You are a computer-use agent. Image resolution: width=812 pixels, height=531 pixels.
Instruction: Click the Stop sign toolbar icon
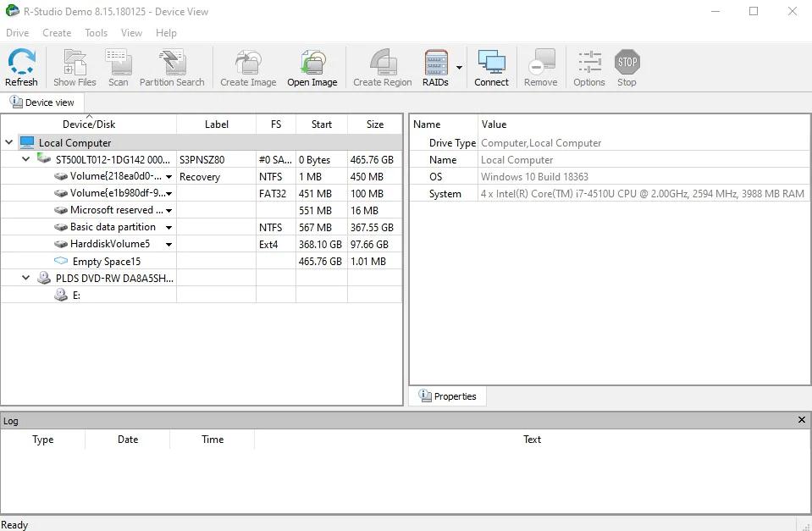627,62
